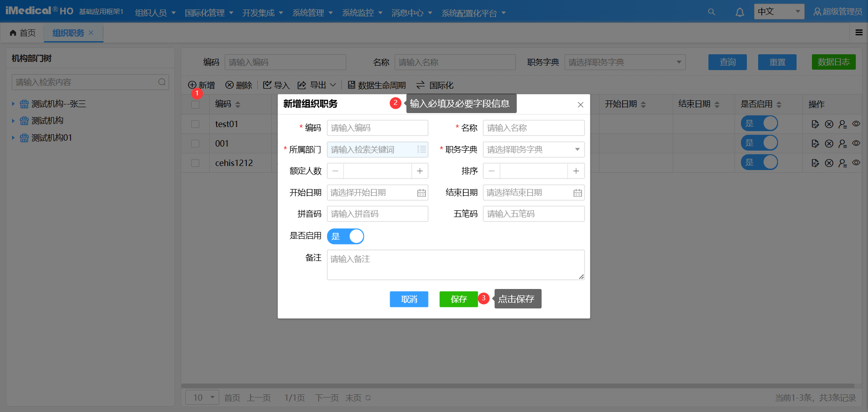The image size is (868, 412).
Task: Open the notification bell
Action: click(740, 12)
